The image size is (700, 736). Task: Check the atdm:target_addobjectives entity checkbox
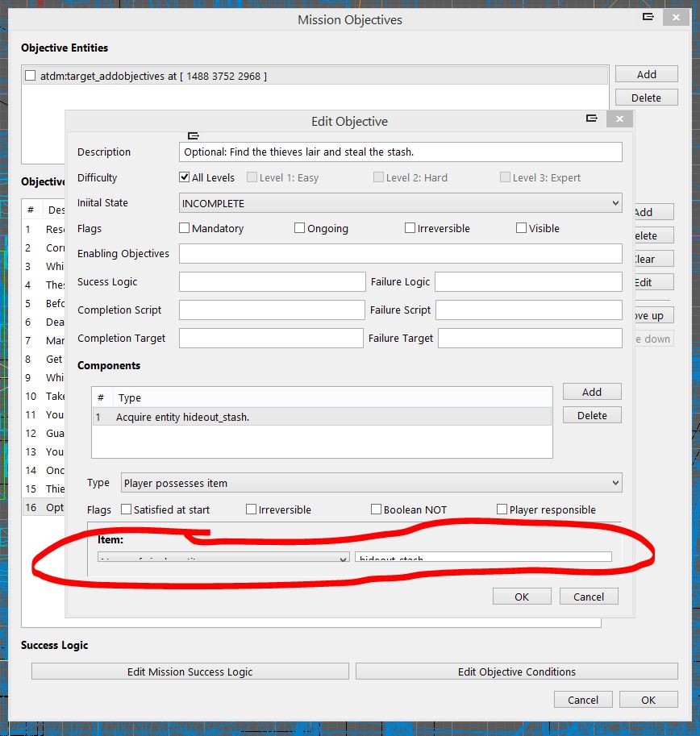[30, 76]
